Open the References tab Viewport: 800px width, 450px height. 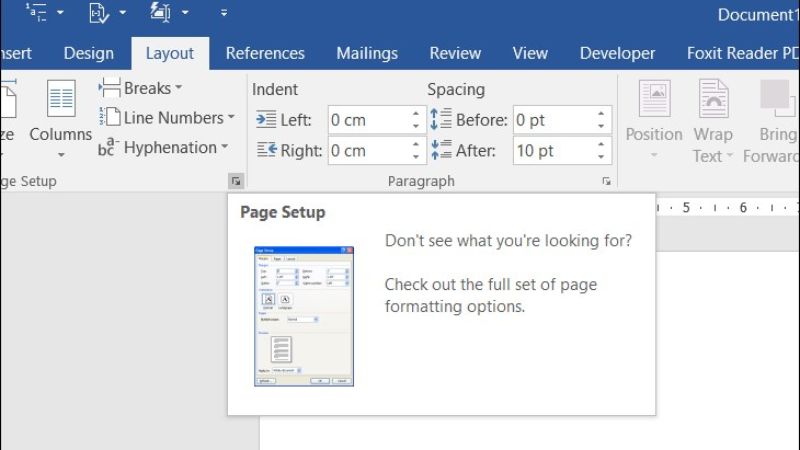(265, 53)
